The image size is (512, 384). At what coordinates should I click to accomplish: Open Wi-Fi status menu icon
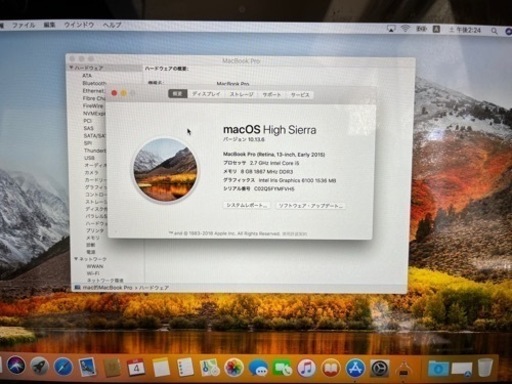tap(405, 29)
